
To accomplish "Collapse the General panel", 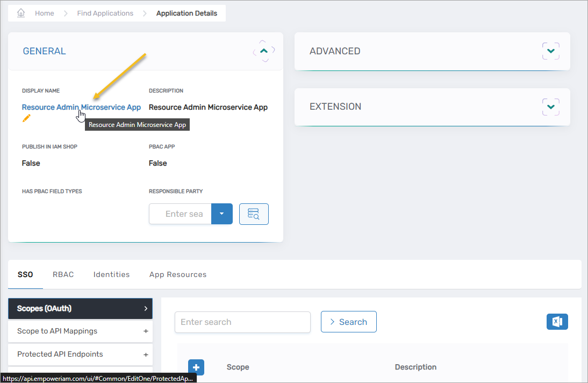I will tap(263, 51).
